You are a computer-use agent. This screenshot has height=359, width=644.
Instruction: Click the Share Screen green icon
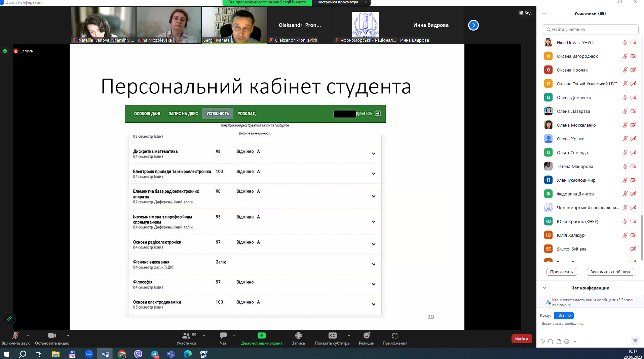261,335
